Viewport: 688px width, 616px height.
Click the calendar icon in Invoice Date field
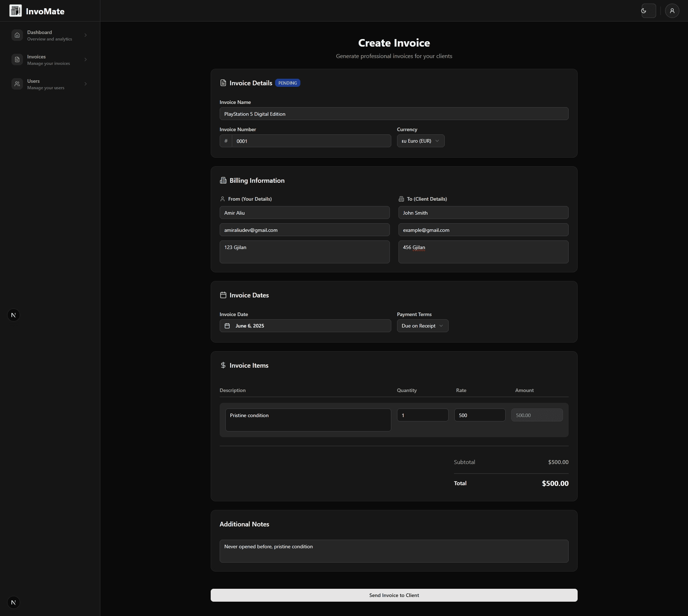pyautogui.click(x=227, y=326)
